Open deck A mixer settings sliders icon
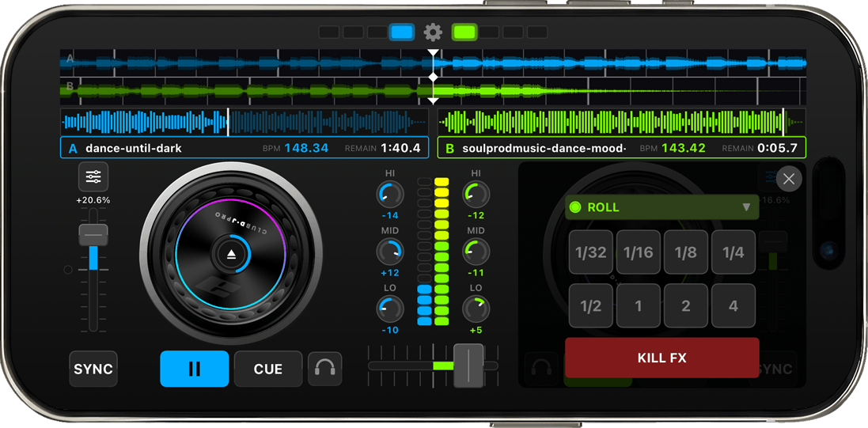 [93, 177]
